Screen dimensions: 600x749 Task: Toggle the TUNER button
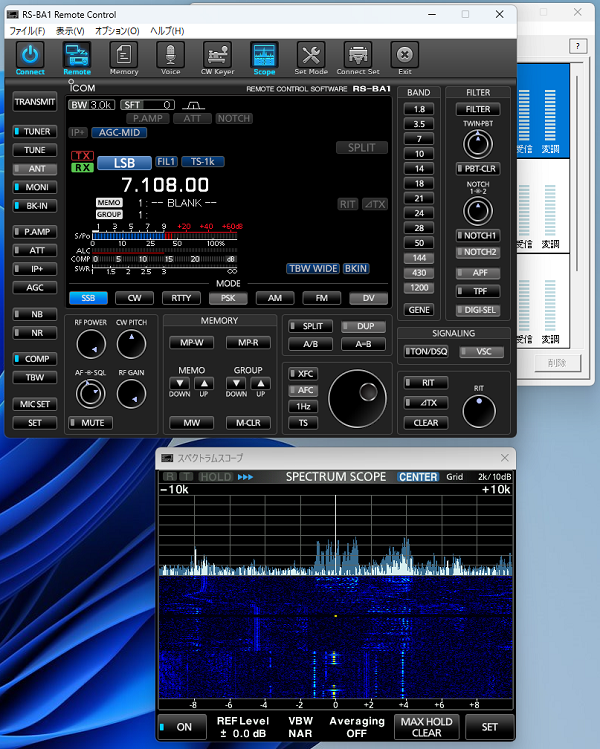[x=34, y=131]
